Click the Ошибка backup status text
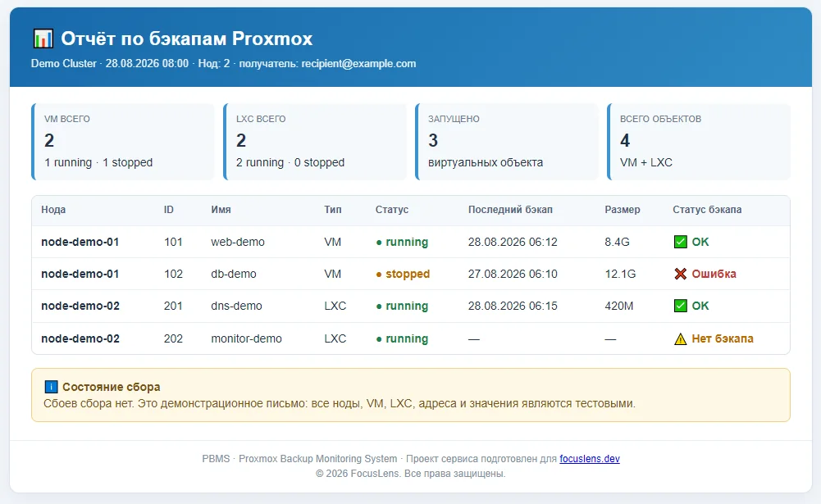The image size is (821, 504). pyautogui.click(x=714, y=274)
